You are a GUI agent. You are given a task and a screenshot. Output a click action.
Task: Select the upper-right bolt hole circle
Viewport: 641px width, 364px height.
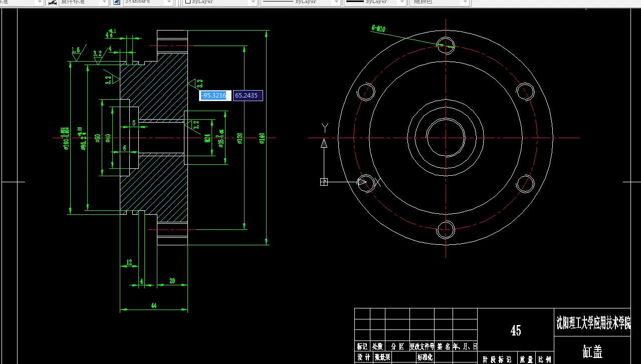(526, 91)
